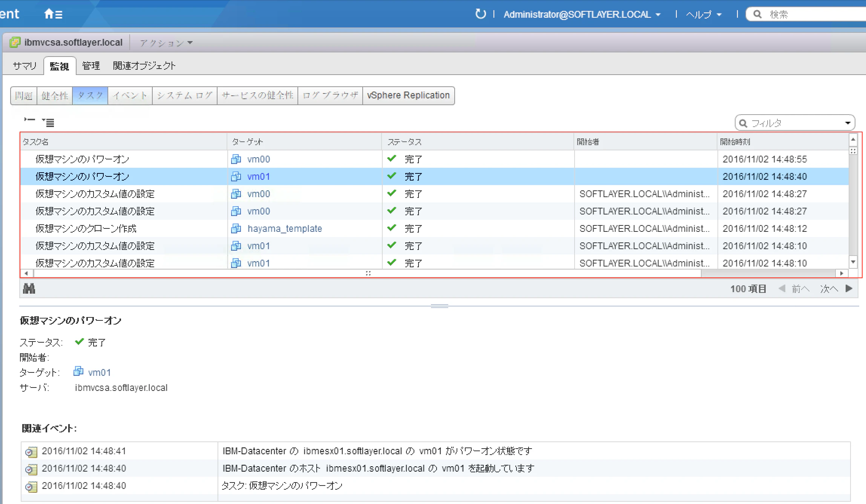The image size is (866, 504).
Task: Refresh the client using the circular arrow icon
Action: 480,14
